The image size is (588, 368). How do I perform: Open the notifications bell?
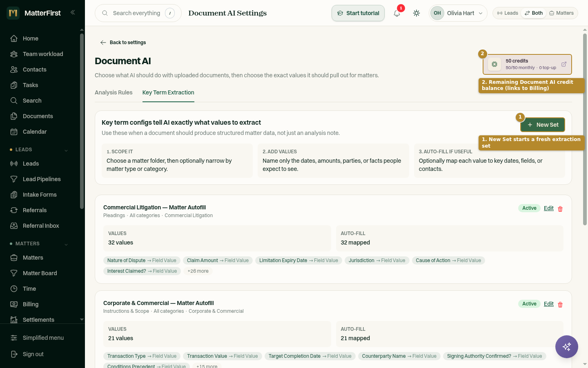[397, 13]
